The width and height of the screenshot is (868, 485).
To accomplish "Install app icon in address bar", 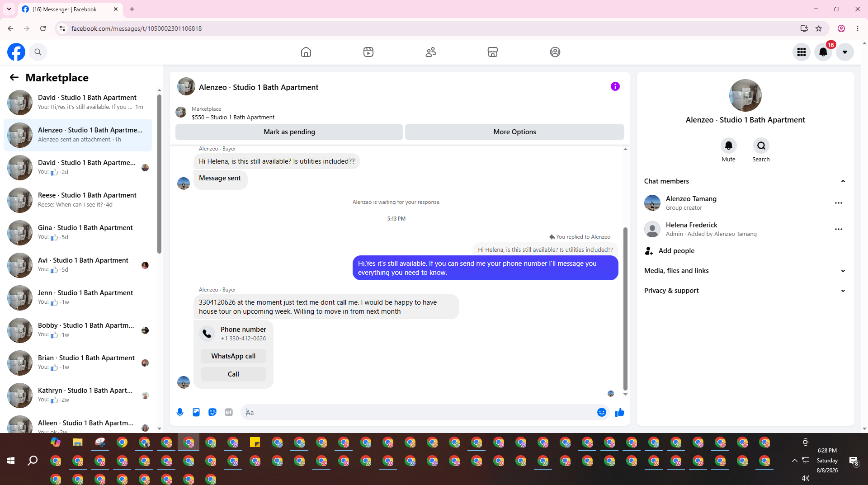I will coord(804,28).
